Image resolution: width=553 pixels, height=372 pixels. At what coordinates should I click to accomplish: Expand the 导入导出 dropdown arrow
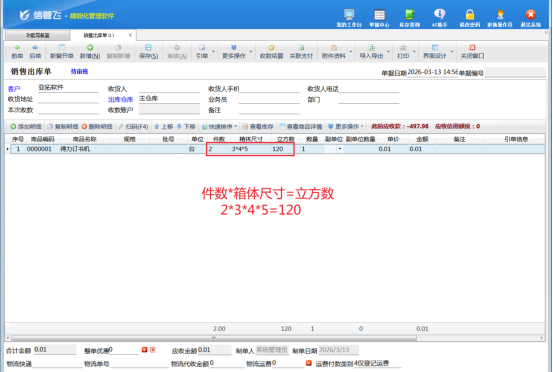click(x=388, y=52)
